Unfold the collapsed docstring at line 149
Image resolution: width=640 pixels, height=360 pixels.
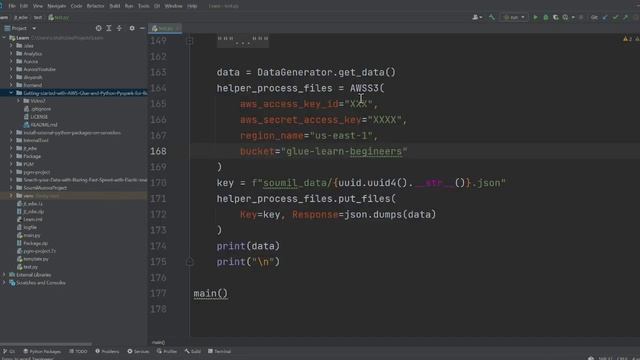pos(190,41)
